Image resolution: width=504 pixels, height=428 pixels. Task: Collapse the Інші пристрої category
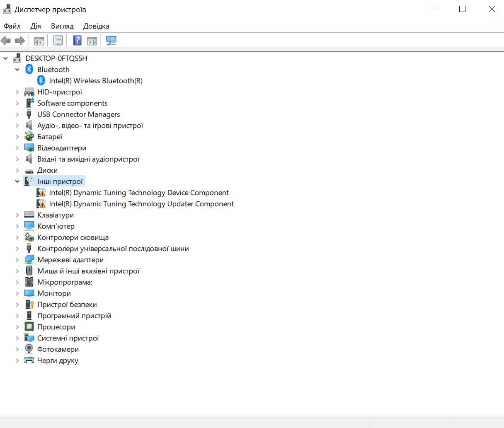(x=17, y=181)
